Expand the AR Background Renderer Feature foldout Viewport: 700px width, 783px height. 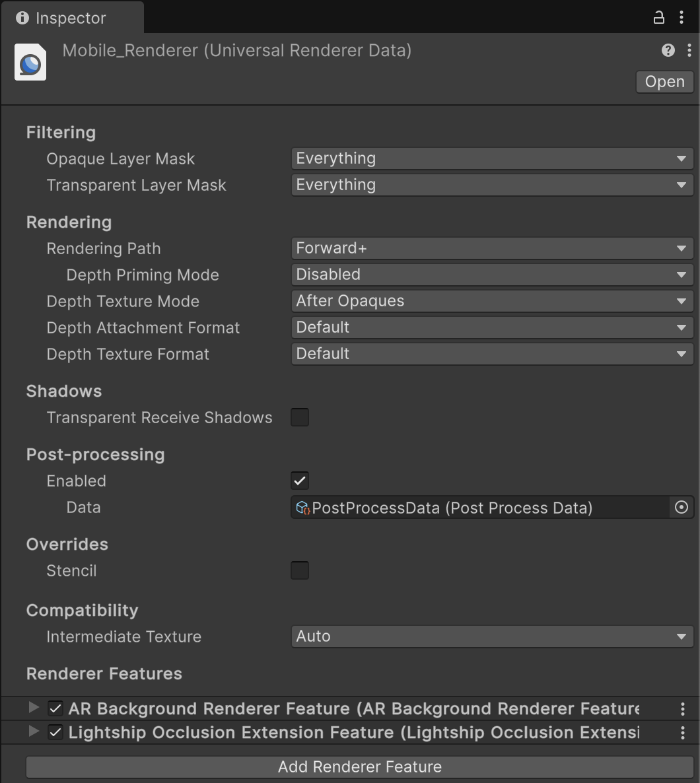34,708
